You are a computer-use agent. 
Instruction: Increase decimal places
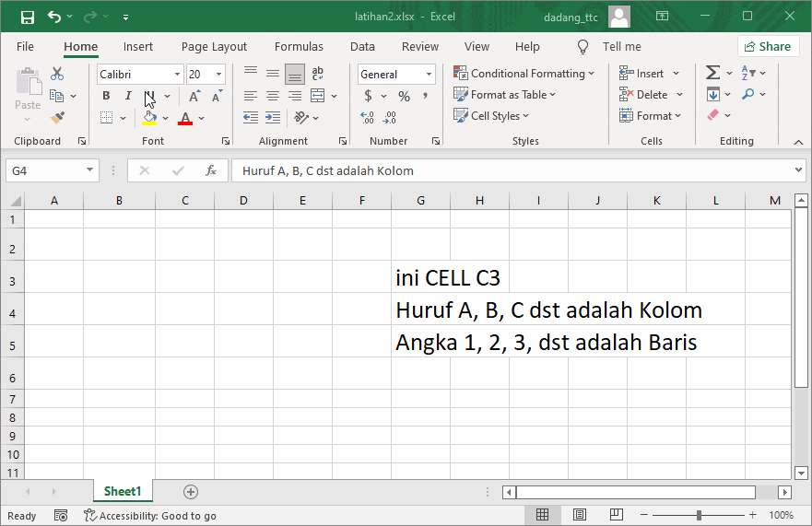click(367, 118)
